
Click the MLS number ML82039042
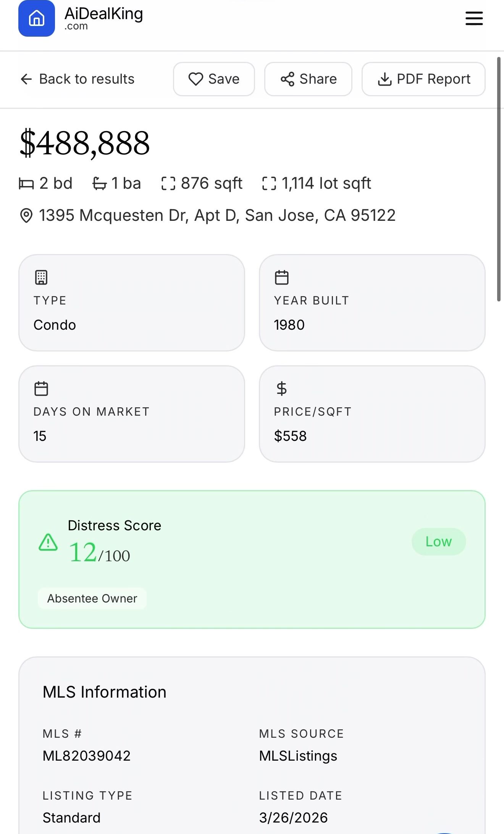[x=87, y=756]
